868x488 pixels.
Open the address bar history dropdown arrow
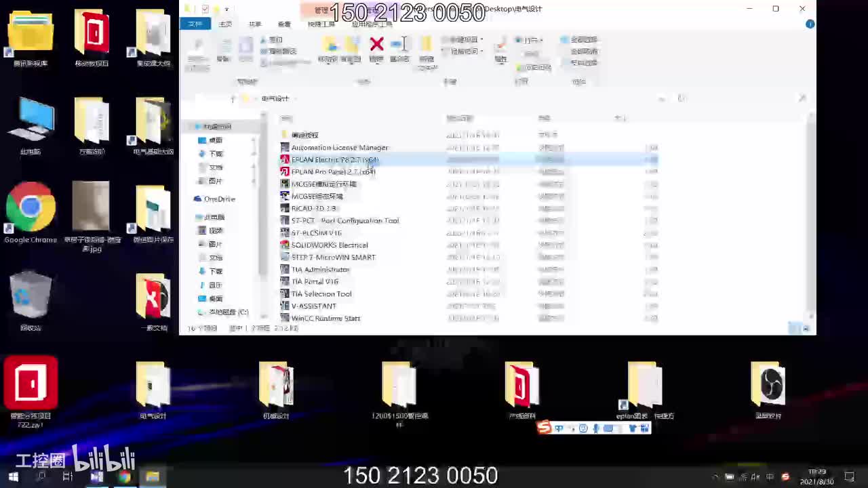(662, 99)
